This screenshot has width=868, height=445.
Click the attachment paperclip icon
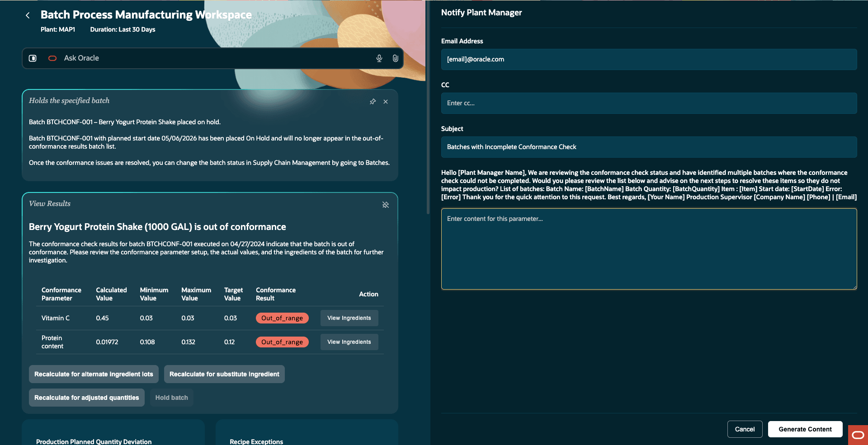[395, 58]
